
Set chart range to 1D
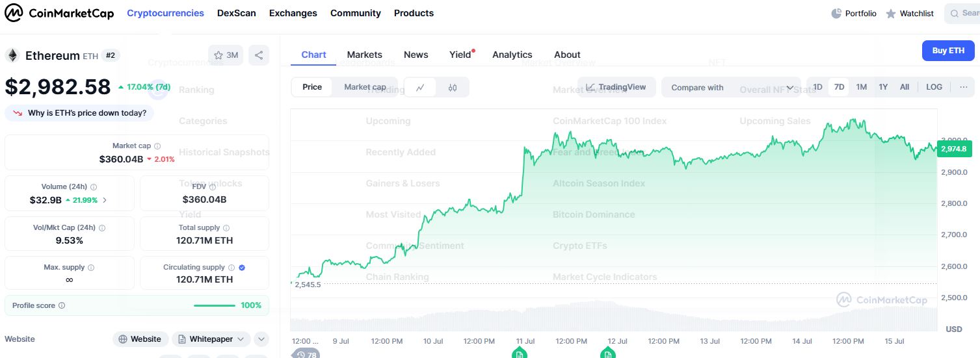(817, 87)
